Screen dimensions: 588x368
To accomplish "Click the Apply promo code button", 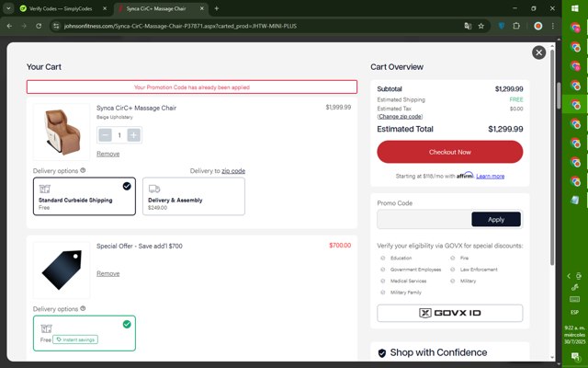I will point(496,220).
